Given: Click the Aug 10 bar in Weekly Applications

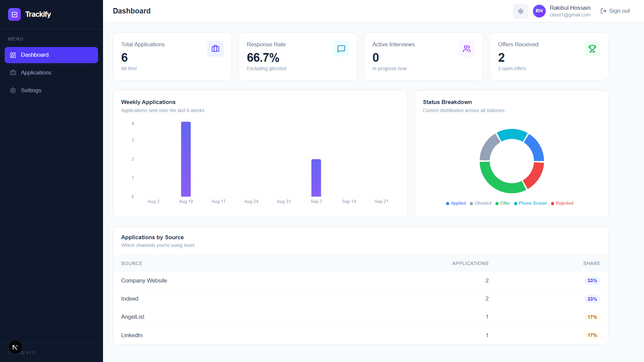Looking at the screenshot, I should point(186,159).
